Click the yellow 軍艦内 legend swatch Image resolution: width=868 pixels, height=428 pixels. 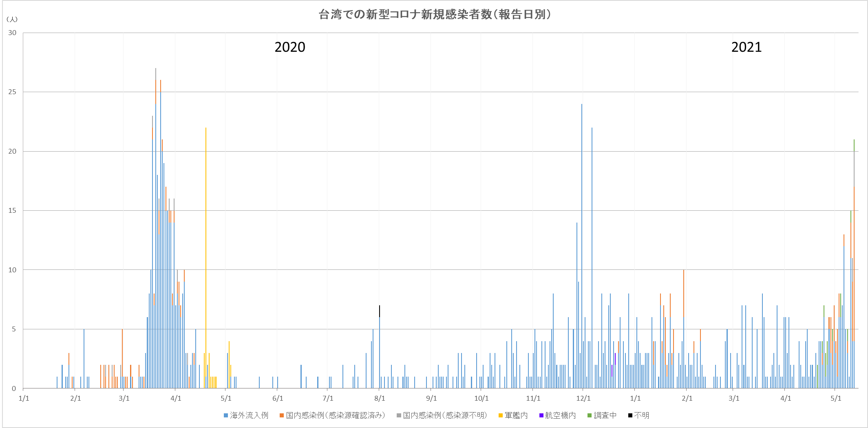pos(500,415)
